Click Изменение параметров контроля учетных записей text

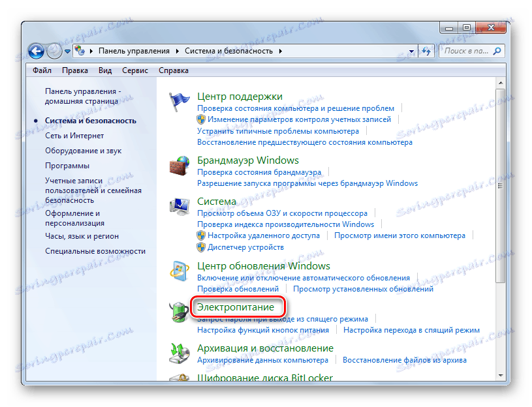tap(299, 119)
